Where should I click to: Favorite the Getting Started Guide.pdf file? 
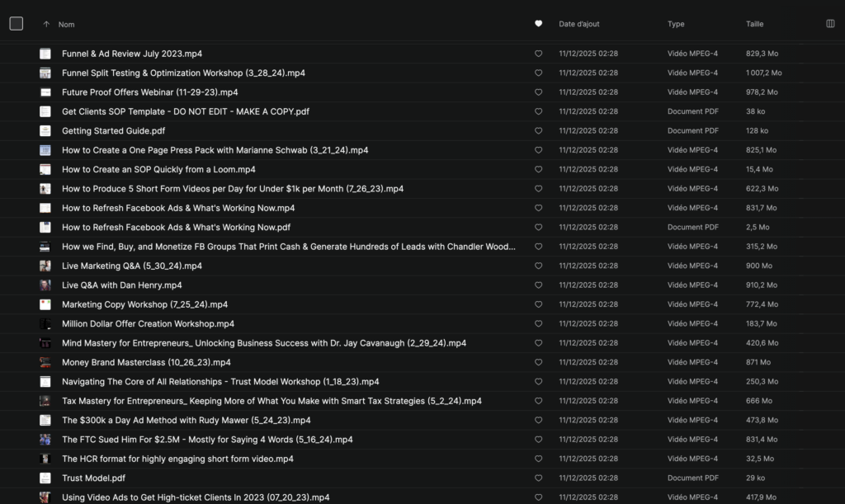539,131
